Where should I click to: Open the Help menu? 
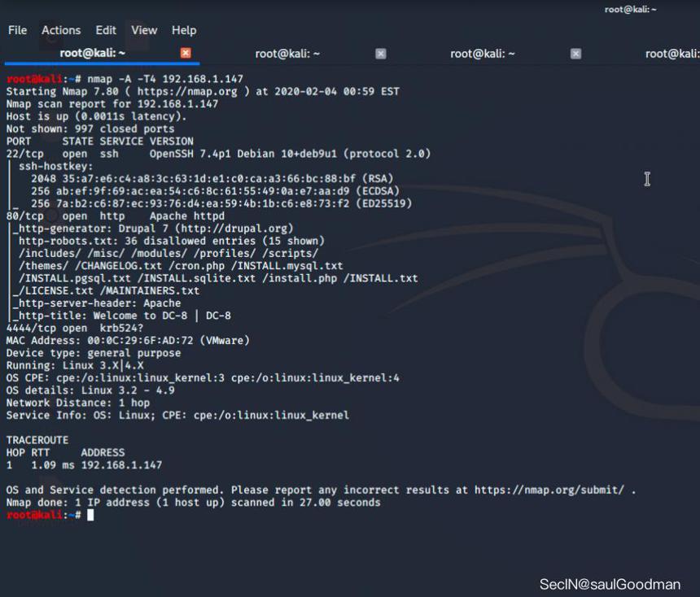184,30
